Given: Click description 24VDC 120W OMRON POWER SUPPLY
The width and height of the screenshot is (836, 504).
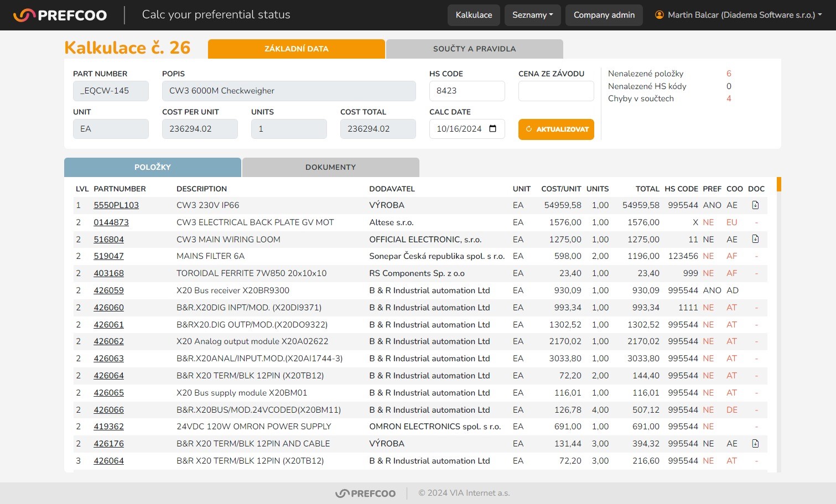Looking at the screenshot, I should (x=253, y=427).
